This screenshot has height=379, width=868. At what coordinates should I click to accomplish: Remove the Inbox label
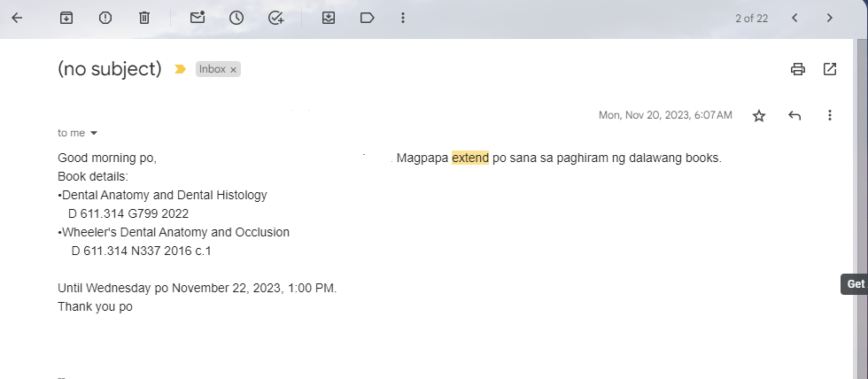[234, 70]
